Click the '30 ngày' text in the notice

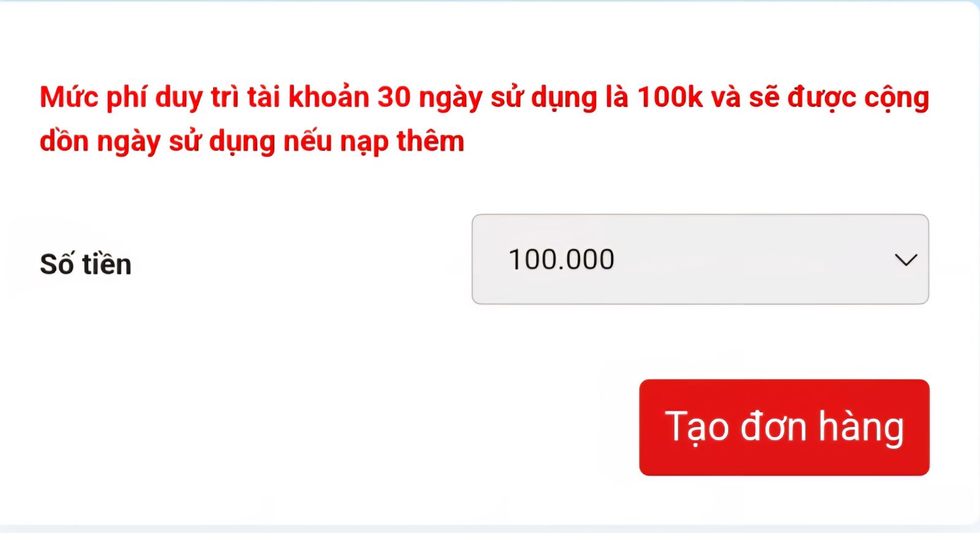coord(430,98)
